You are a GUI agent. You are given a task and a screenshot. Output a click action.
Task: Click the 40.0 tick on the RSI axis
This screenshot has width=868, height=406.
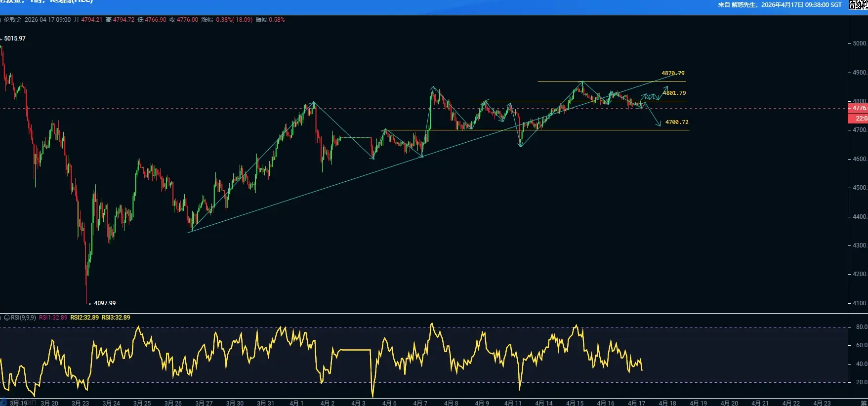pos(862,364)
